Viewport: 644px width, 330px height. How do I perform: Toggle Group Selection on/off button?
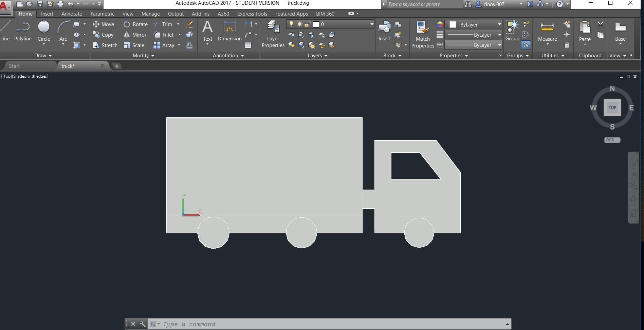point(526,45)
